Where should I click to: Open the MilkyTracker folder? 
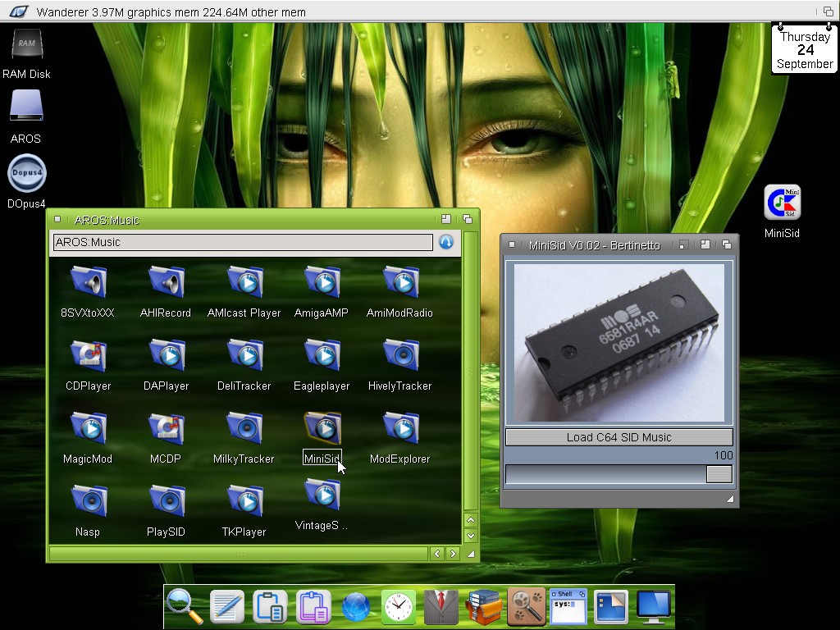coord(244,428)
